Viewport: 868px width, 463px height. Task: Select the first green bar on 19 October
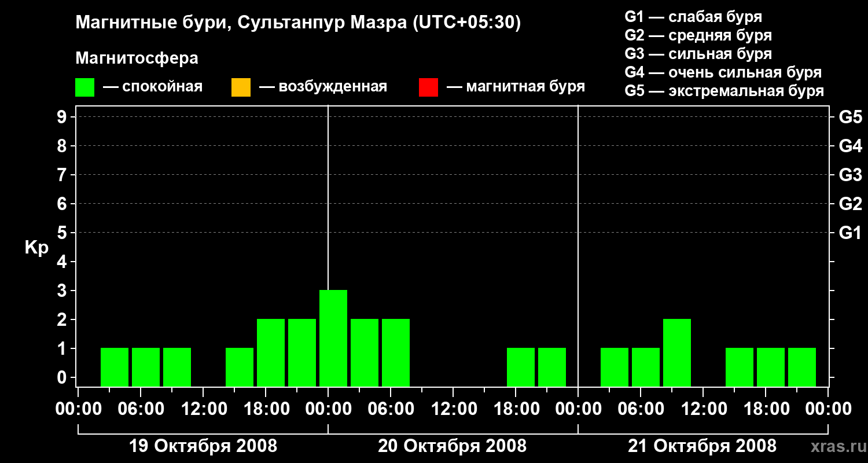115,367
